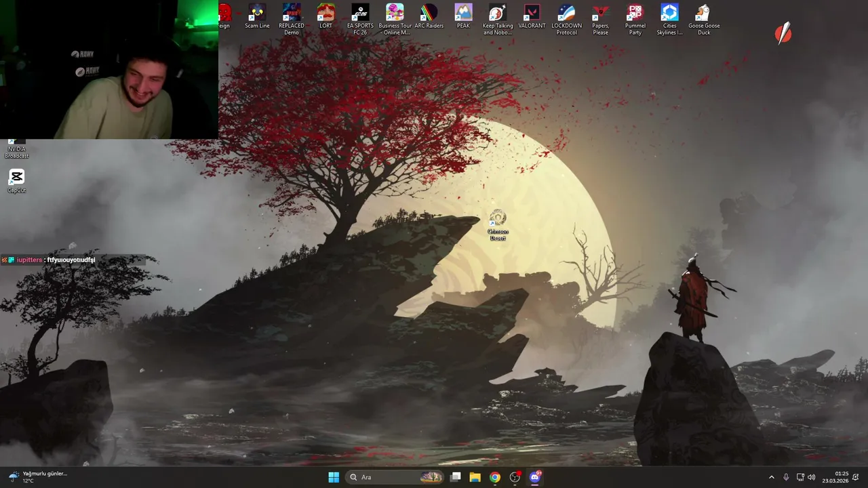The width and height of the screenshot is (868, 488).
Task: Open Task View from the taskbar
Action: [x=456, y=477]
